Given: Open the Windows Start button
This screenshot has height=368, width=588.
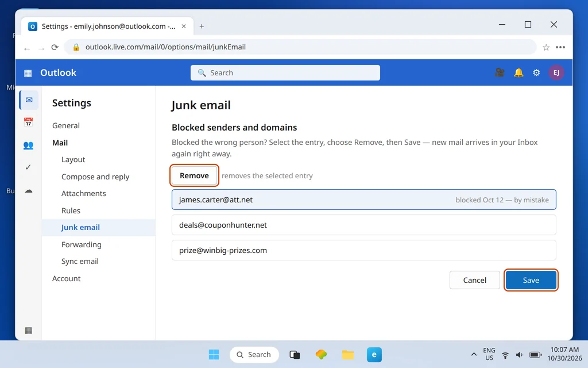Looking at the screenshot, I should point(214,354).
